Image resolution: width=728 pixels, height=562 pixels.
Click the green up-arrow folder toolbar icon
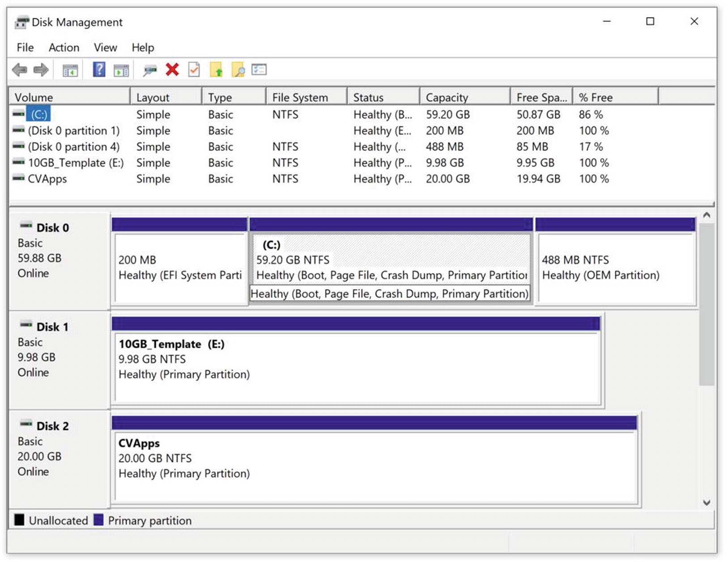pyautogui.click(x=216, y=70)
